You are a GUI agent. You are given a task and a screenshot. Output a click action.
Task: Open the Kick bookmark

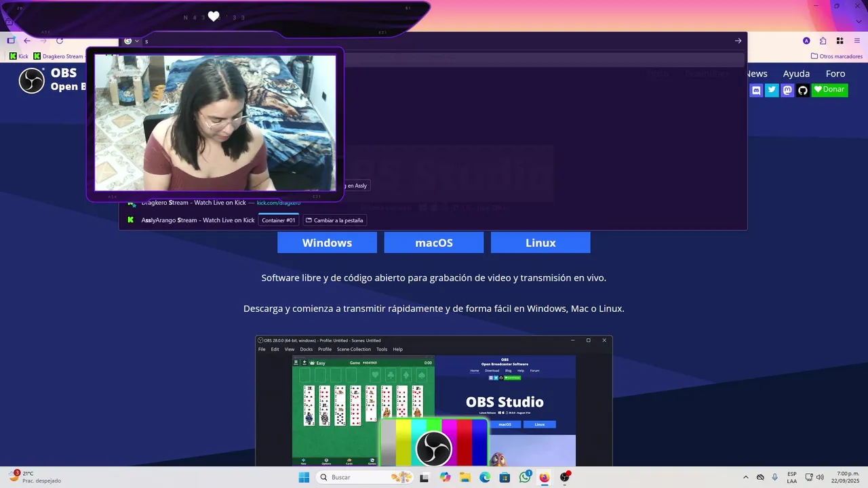(x=19, y=56)
